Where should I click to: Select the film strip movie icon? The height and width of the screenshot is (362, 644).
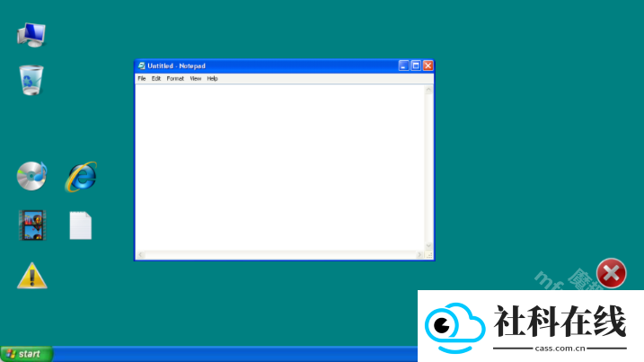click(32, 225)
